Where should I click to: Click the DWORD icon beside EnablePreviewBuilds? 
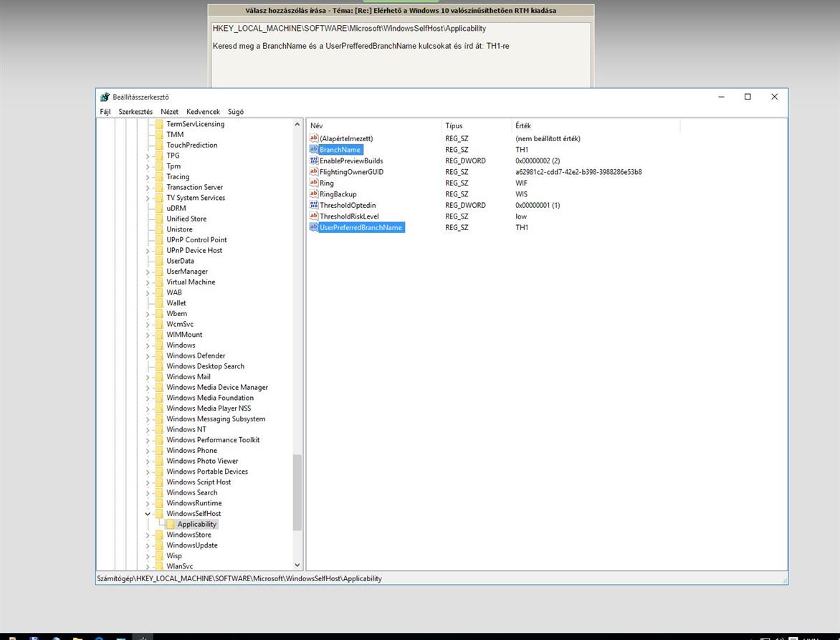[314, 161]
